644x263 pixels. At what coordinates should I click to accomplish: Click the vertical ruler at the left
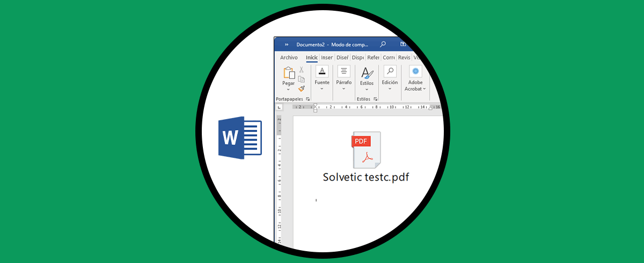click(x=279, y=180)
